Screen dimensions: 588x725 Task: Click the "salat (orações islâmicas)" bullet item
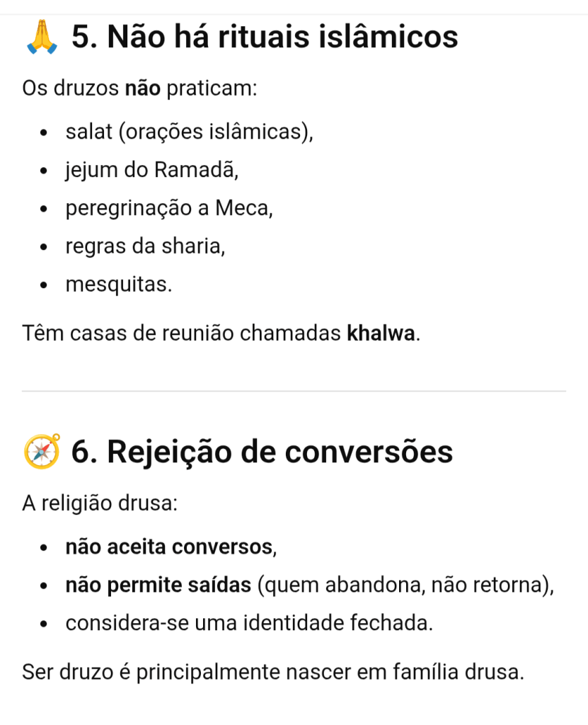[189, 132]
